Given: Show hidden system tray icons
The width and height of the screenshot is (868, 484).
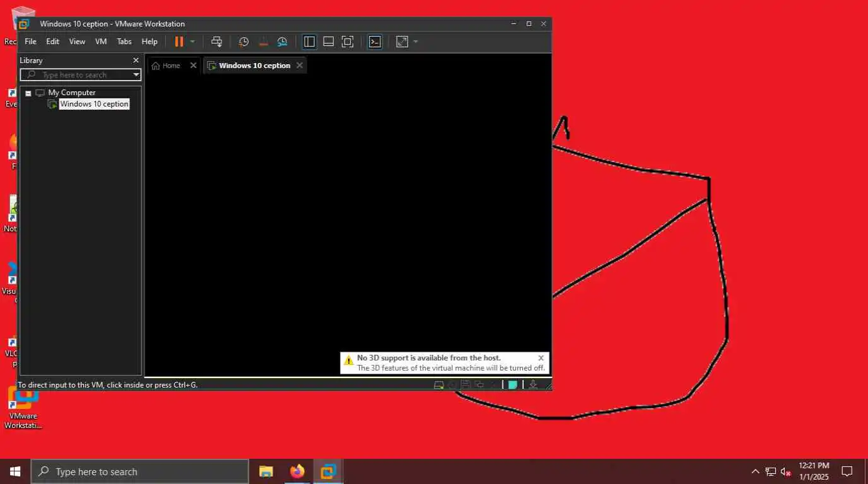Looking at the screenshot, I should [x=755, y=471].
